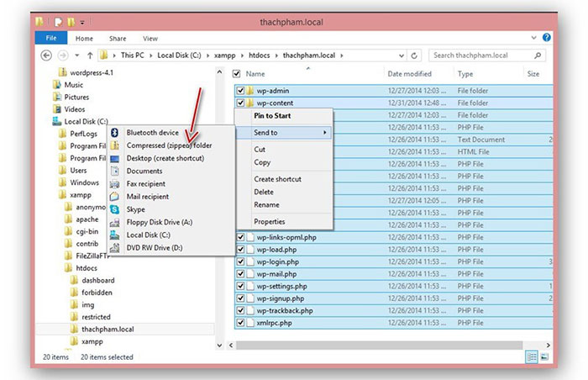This screenshot has height=380, width=588.
Task: Click the Documents icon in Send to
Action: [115, 172]
